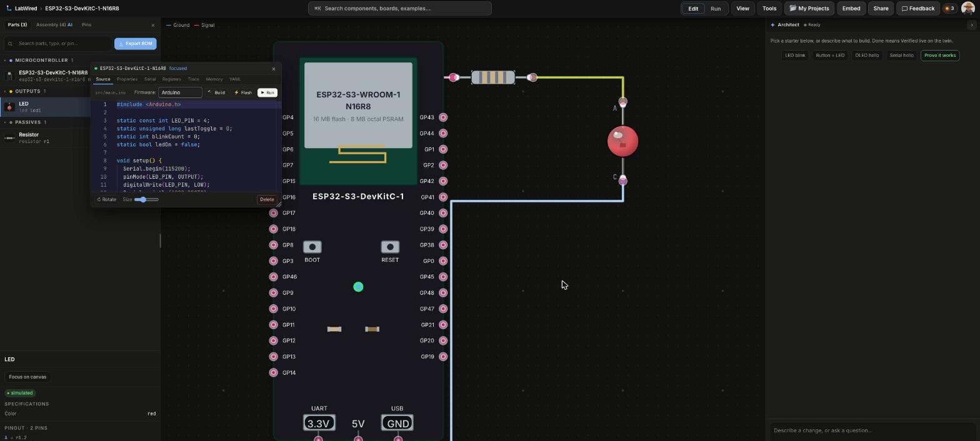Click the Embed button
Image resolution: width=980 pixels, height=441 pixels.
point(851,9)
